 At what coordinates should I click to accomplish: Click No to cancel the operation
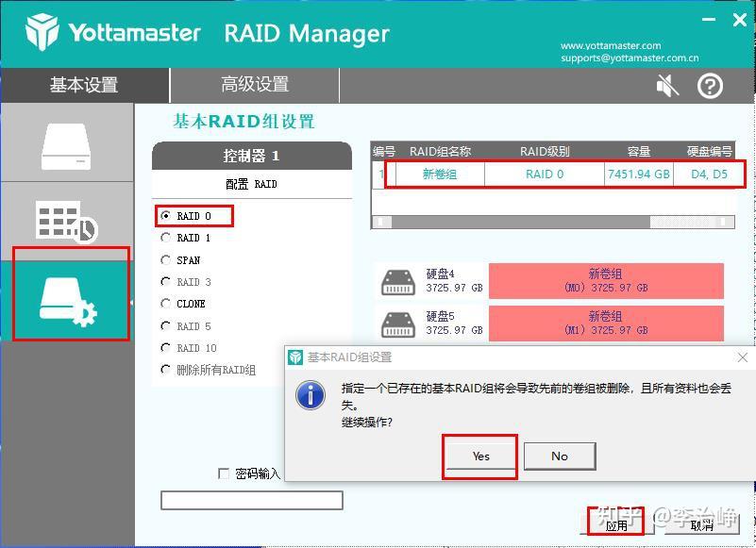559,457
